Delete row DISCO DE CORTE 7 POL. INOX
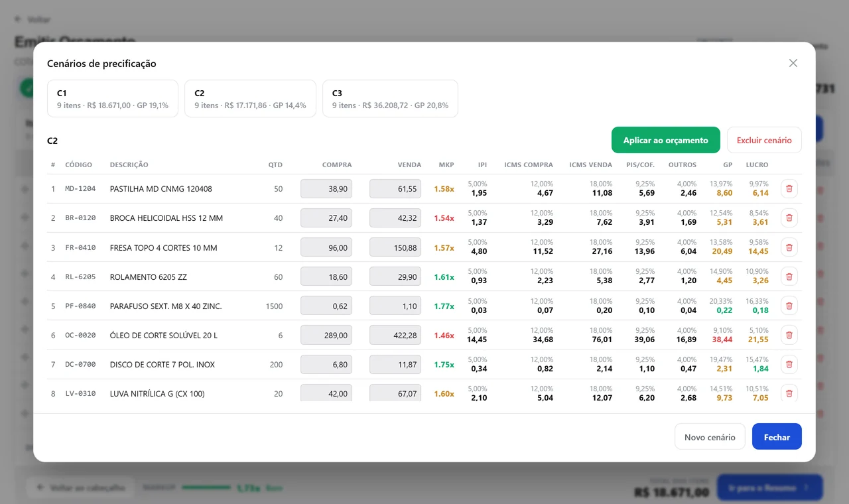This screenshot has height=504, width=849. (789, 364)
